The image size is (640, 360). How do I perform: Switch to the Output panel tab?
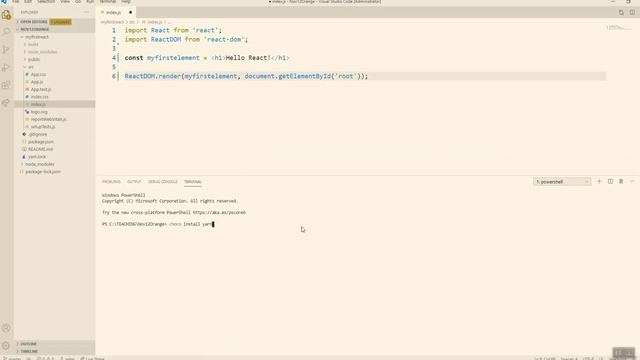pos(134,182)
